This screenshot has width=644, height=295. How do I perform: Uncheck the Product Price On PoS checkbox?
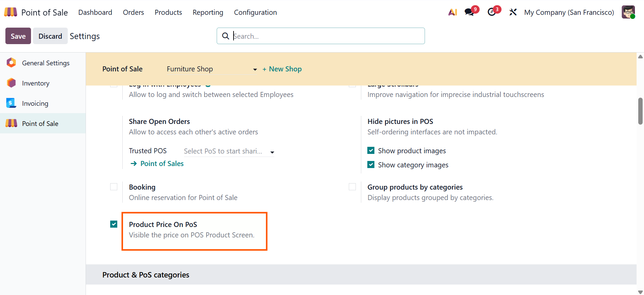point(114,224)
